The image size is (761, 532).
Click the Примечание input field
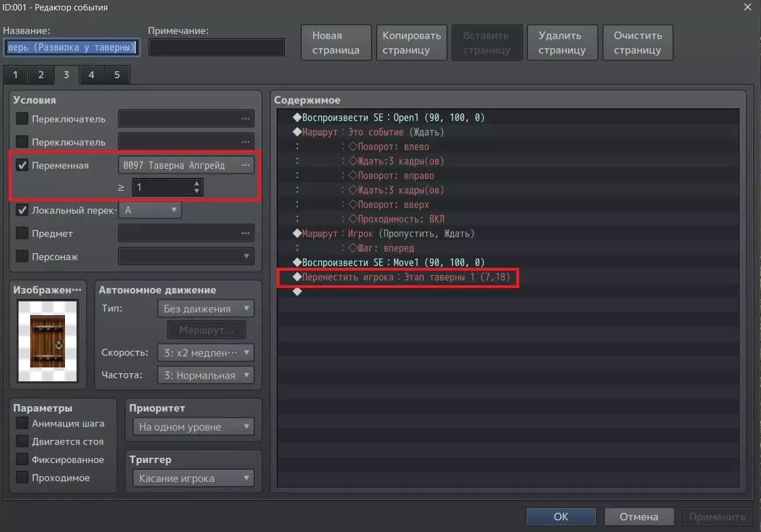click(217, 47)
